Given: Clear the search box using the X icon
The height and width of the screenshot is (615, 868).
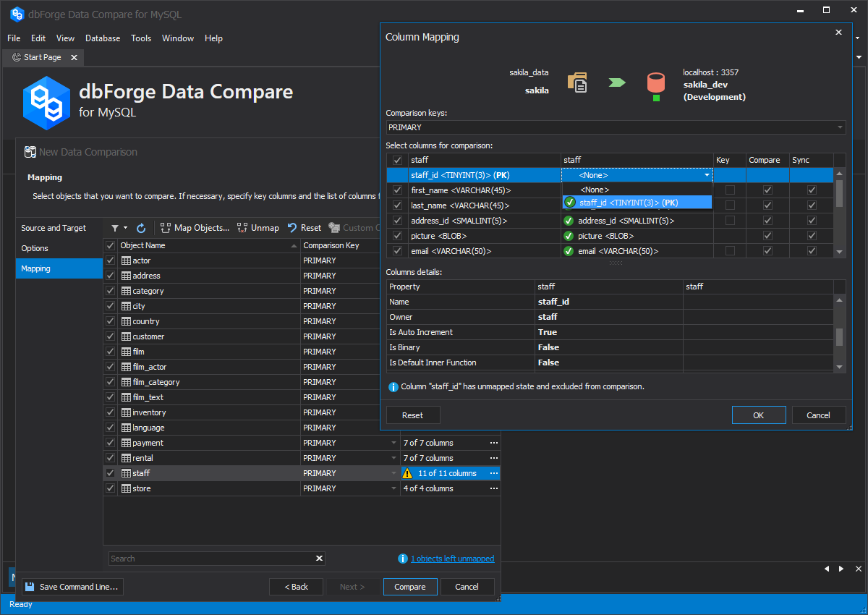Looking at the screenshot, I should (319, 559).
